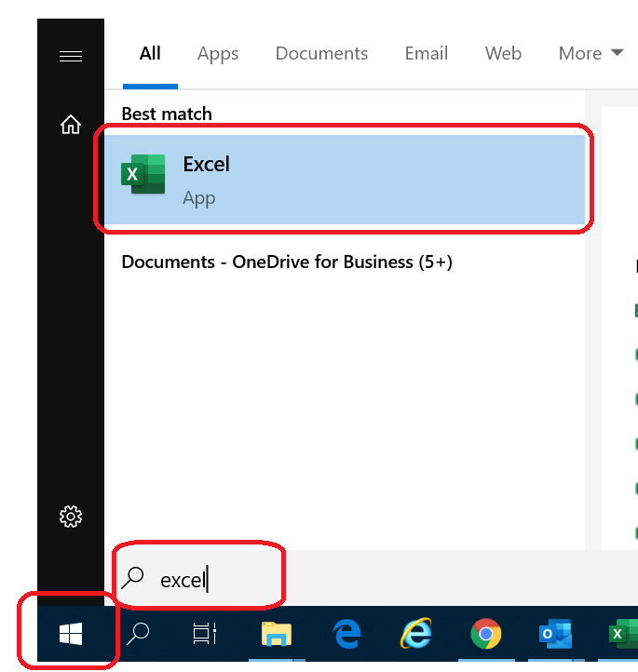Image resolution: width=638 pixels, height=672 pixels.
Task: Launch Google Chrome from the taskbar
Action: click(486, 634)
